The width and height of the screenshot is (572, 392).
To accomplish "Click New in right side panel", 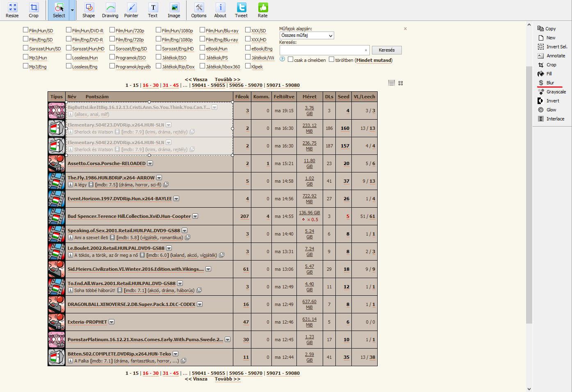I will click(x=547, y=38).
